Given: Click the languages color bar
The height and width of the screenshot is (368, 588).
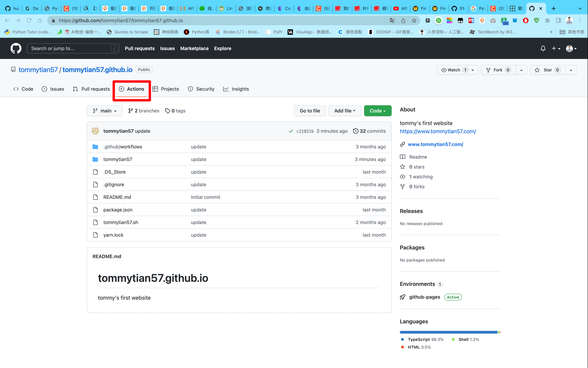Looking at the screenshot, I should pos(450,332).
